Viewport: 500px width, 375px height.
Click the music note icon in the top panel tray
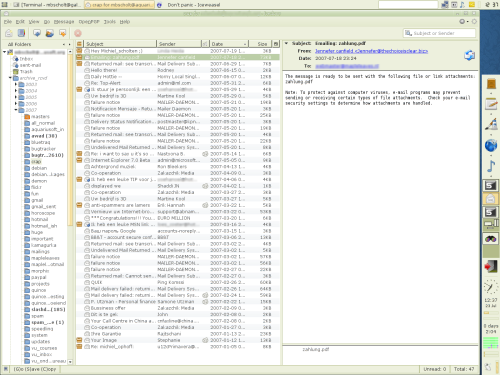coord(462,5)
